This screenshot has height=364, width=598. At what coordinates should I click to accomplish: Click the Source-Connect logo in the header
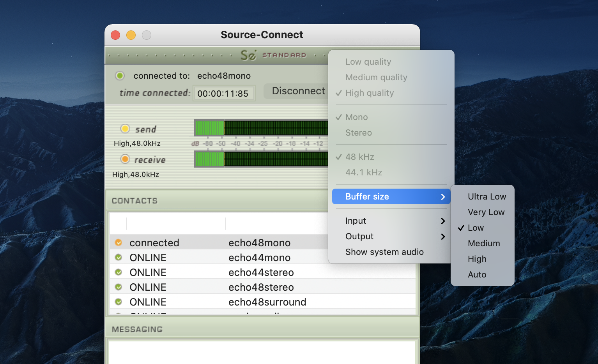tap(249, 55)
